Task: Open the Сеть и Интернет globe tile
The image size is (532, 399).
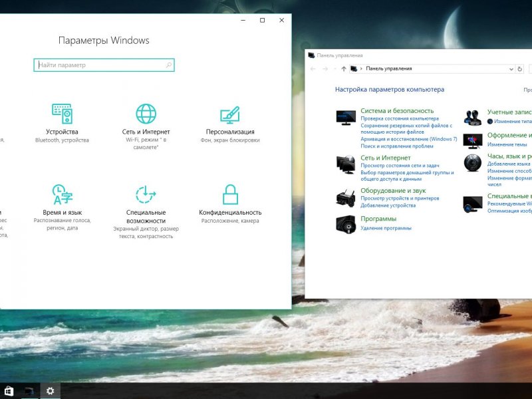Action: pyautogui.click(x=146, y=114)
